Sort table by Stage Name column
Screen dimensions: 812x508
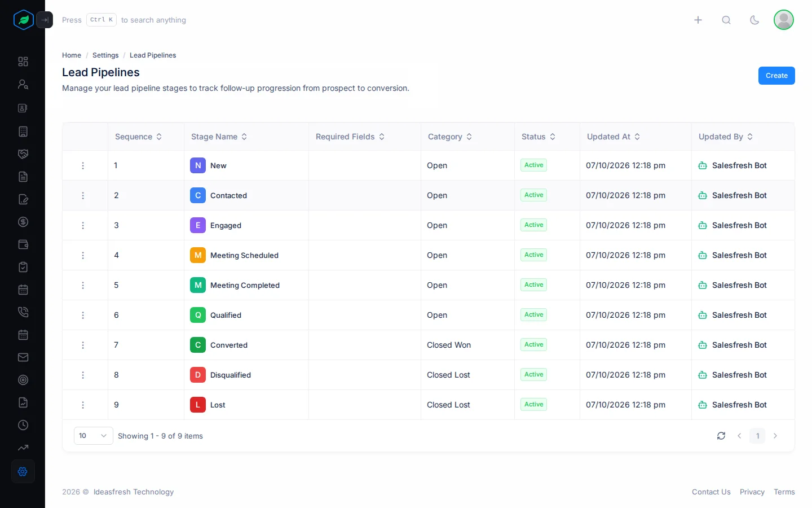[219, 137]
